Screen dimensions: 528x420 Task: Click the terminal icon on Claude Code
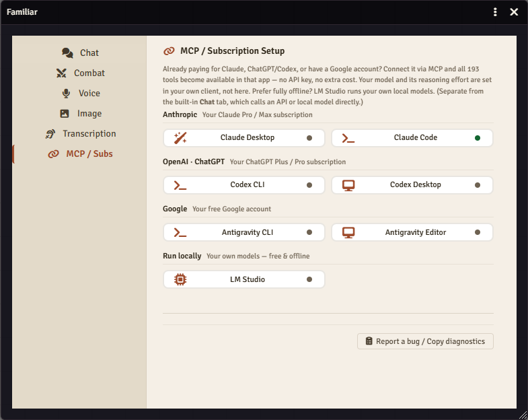coord(348,138)
